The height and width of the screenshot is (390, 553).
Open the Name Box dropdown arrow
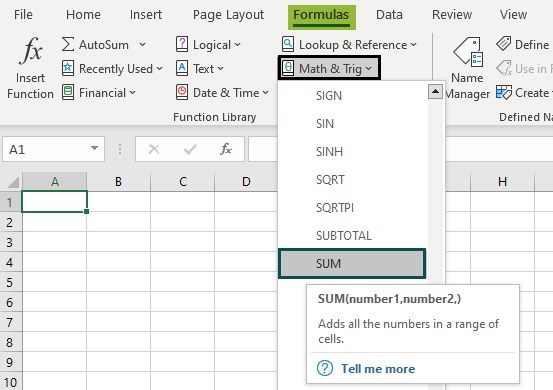click(94, 148)
